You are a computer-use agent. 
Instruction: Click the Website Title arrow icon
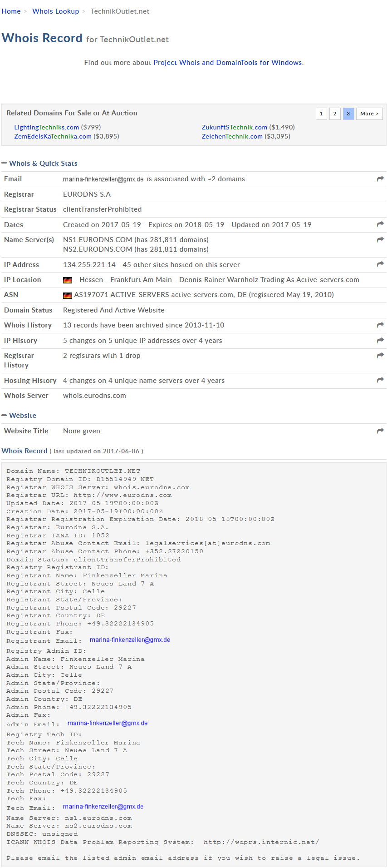[380, 431]
